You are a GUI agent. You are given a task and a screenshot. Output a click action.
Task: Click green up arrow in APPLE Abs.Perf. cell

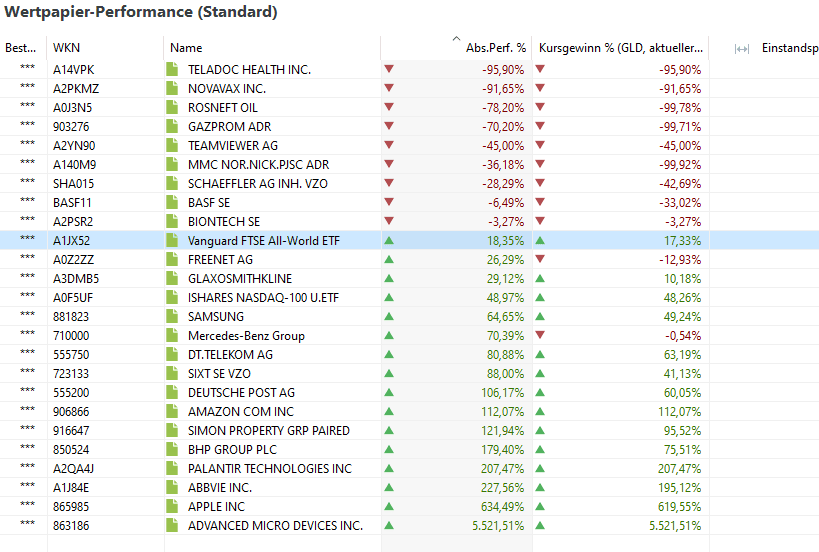tap(389, 506)
